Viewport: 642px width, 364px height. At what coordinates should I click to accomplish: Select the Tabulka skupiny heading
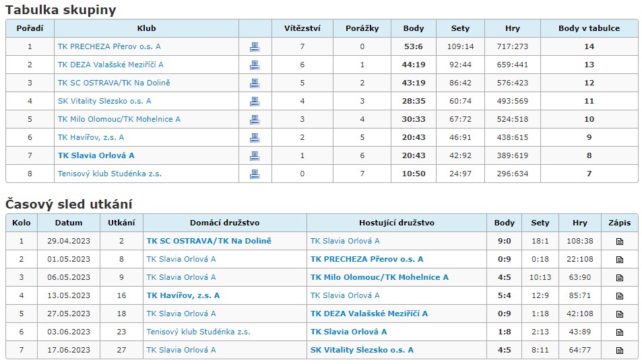(61, 9)
